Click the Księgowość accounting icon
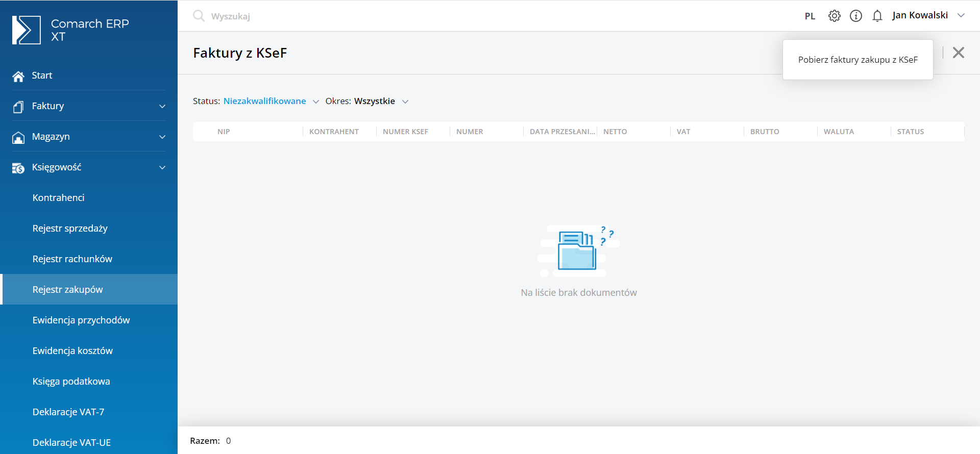Viewport: 980px width, 454px height. [18, 168]
